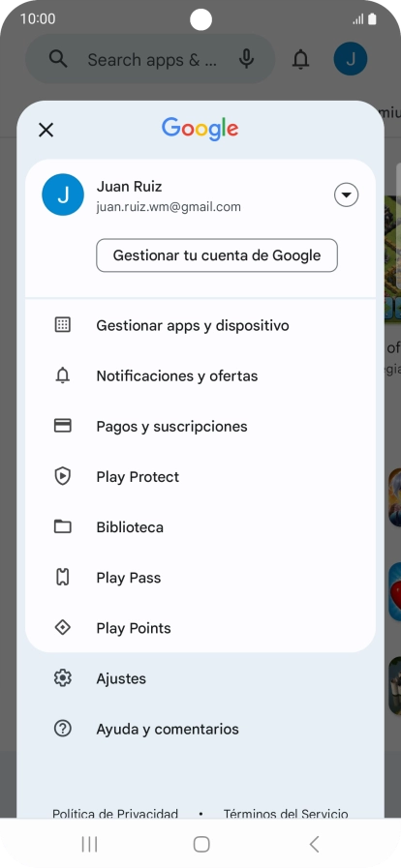Tap the Biblioteca folder icon
Viewport: 401px width, 868px height.
63,526
